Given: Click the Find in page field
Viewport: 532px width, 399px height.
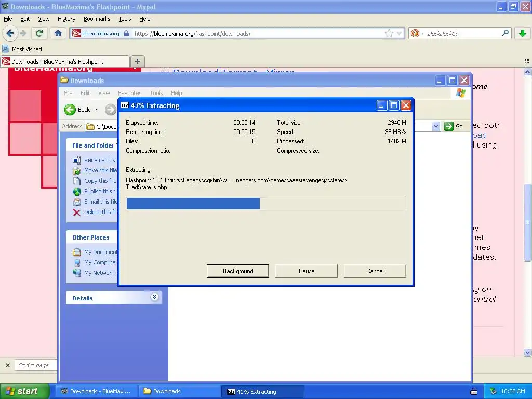Looking at the screenshot, I should pos(36,365).
